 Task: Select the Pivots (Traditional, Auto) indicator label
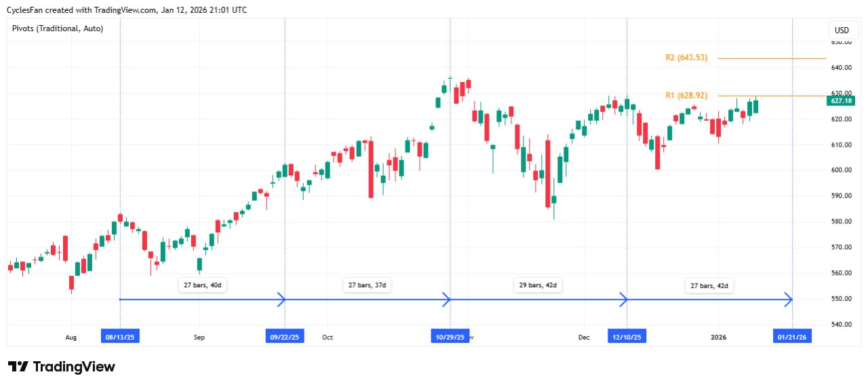[x=58, y=29]
